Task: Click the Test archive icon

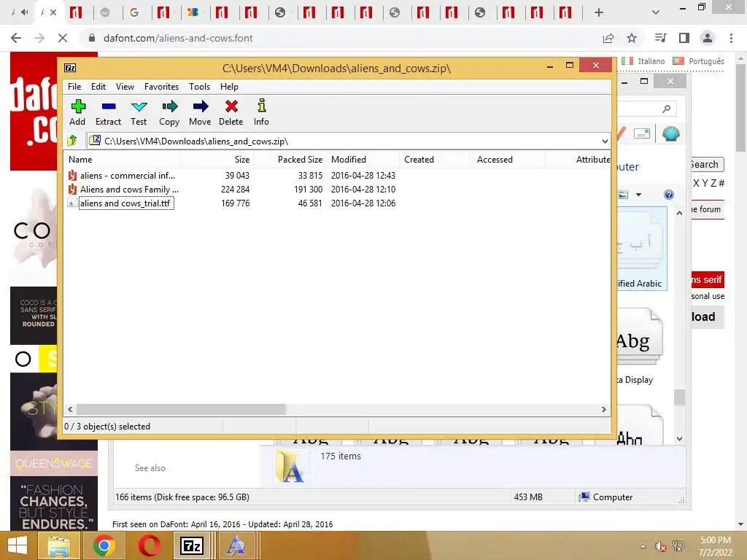Action: (139, 112)
